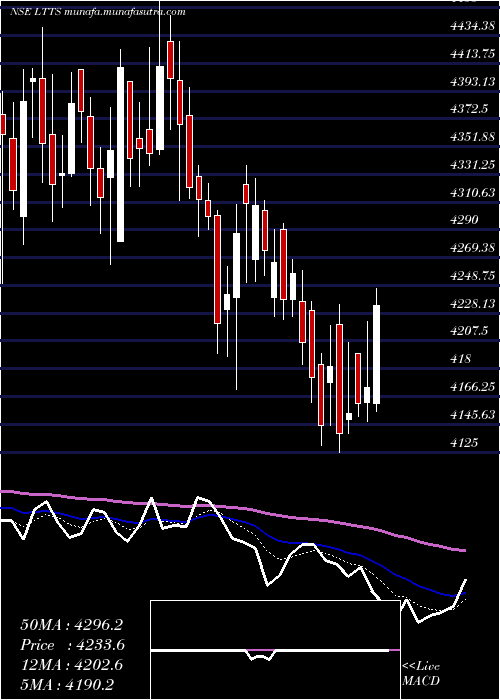Click the '12MA : 4202.6' legend value
This screenshot has height=700, width=500.
tap(71, 665)
